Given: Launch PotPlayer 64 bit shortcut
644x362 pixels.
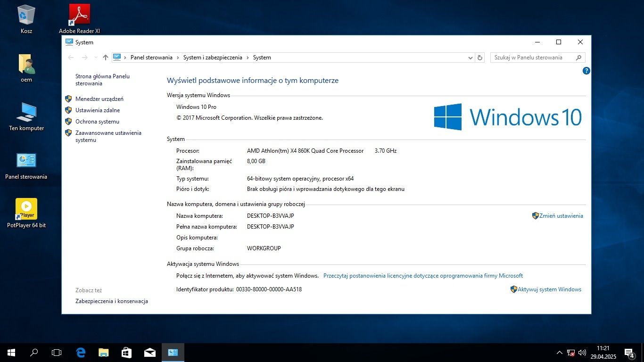Looking at the screenshot, I should click(x=26, y=214).
